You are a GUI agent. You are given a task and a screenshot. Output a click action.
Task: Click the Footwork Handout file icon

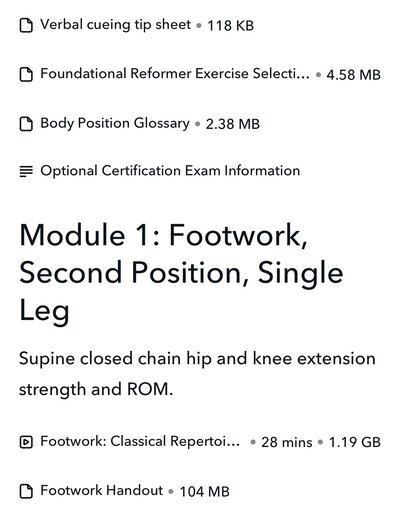point(26,491)
